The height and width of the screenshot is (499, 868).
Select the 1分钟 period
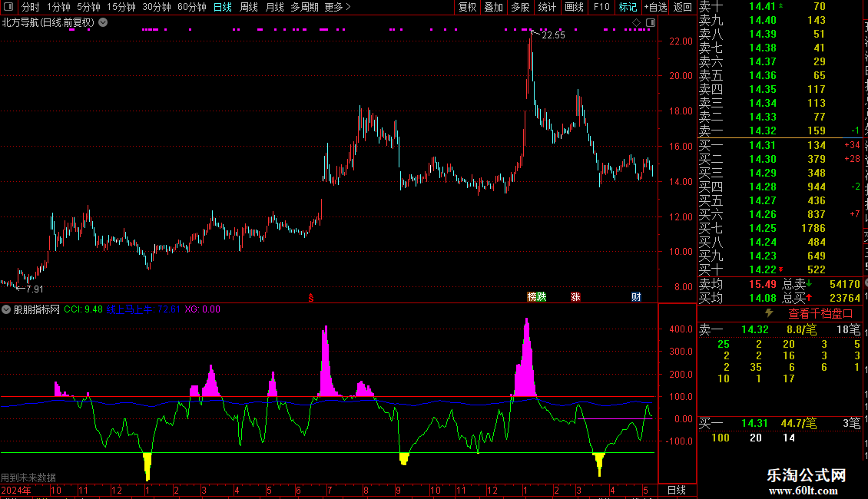[58, 7]
